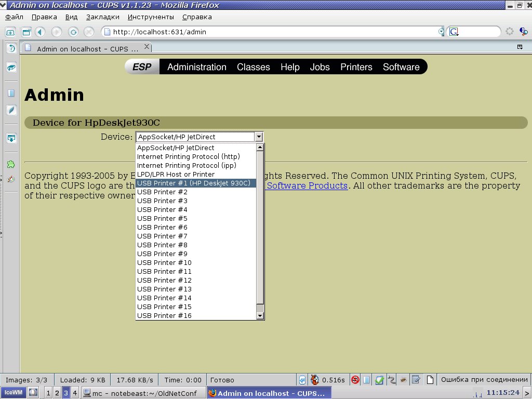Click the dropdown list scrollbar thumb

point(260,228)
